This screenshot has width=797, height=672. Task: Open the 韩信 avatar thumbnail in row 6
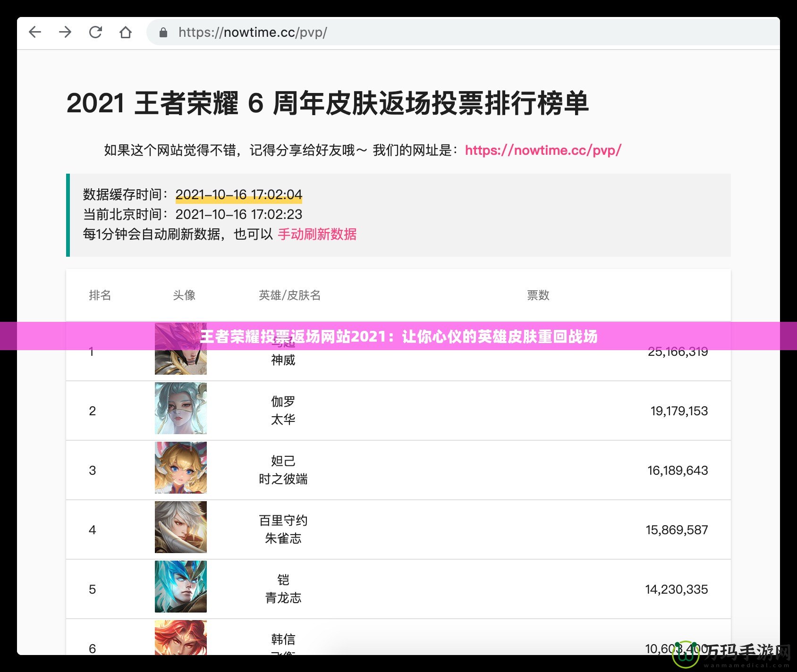(181, 638)
